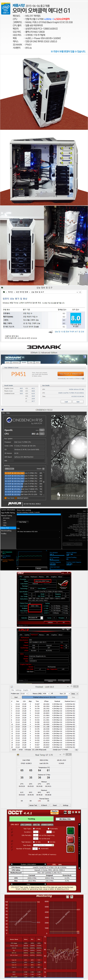88x980 pixels.
Task: Click Start button in LinX
Action: point(16,697)
